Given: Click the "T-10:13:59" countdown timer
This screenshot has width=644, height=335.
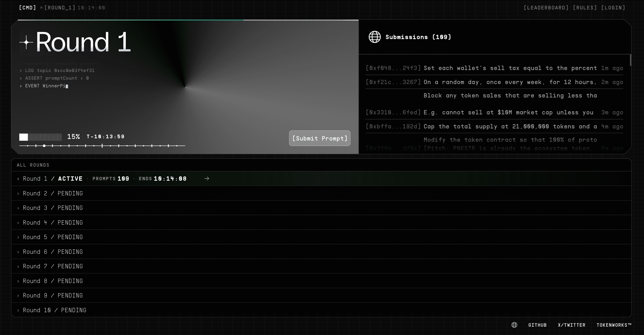Looking at the screenshot, I should (106, 137).
